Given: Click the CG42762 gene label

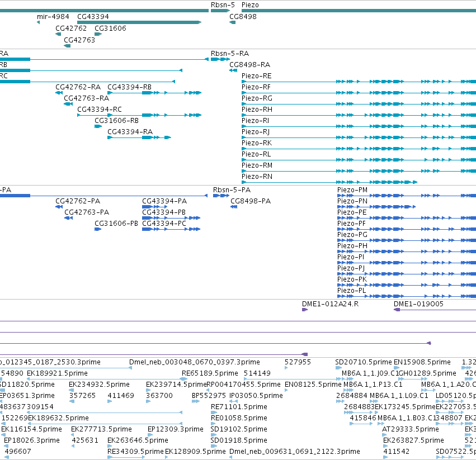Looking at the screenshot, I should coord(71,28).
